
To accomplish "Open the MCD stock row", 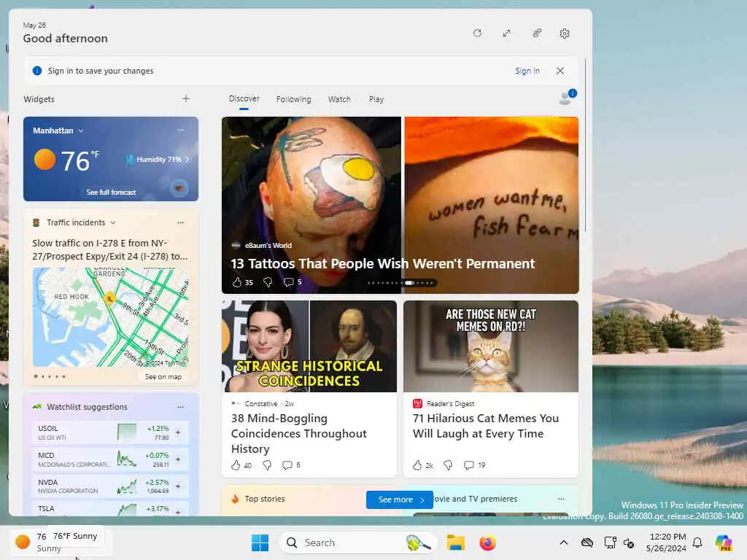I will coord(111,459).
